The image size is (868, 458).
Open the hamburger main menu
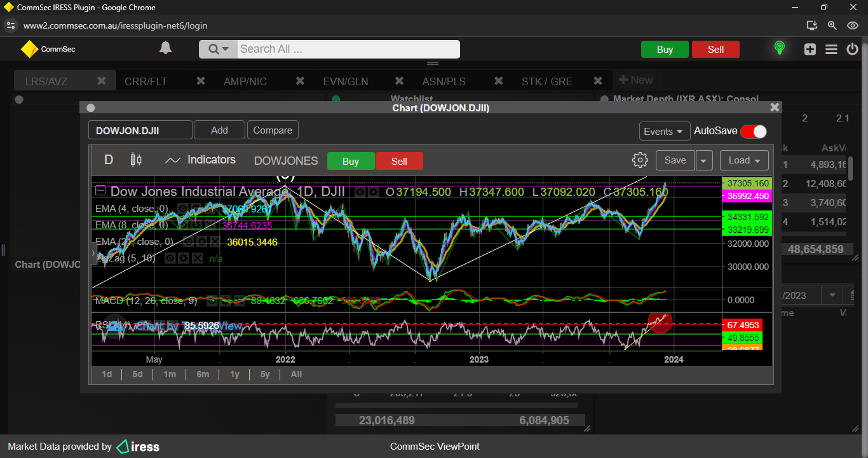click(831, 49)
